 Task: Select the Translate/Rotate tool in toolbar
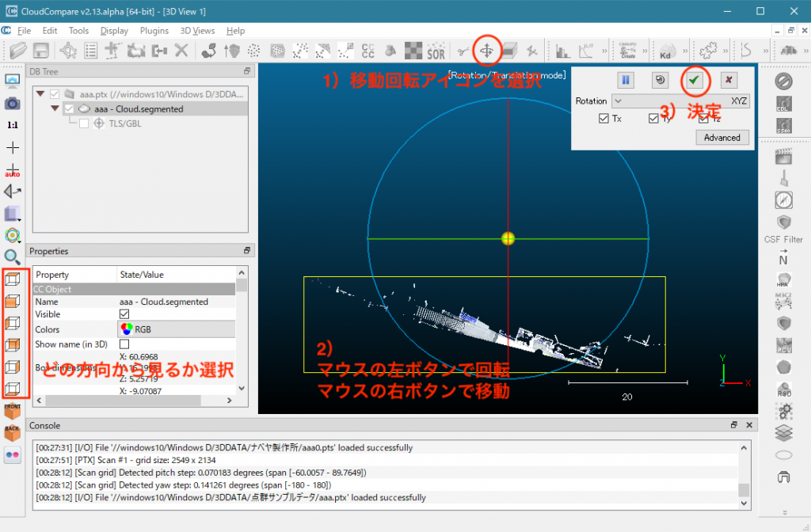tap(486, 51)
